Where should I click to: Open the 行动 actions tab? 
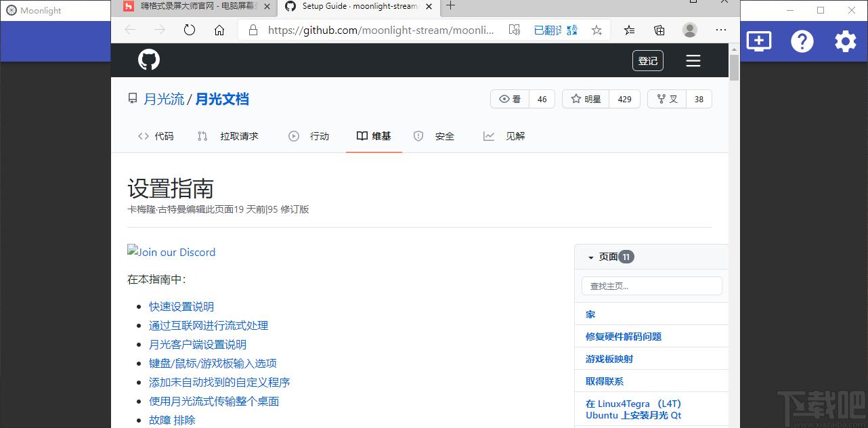(309, 136)
